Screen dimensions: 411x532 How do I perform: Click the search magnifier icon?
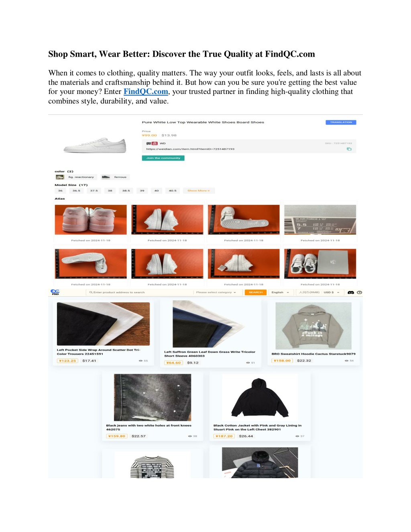coord(91,292)
